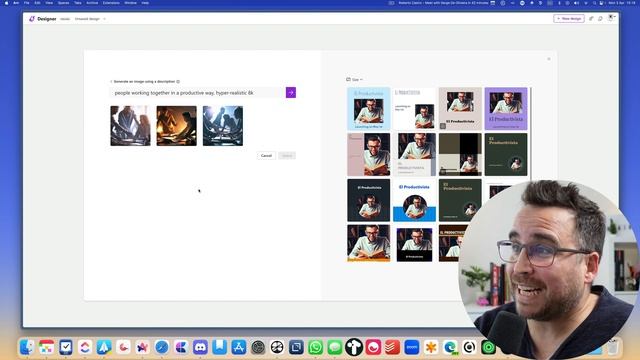Select beige El Productivista design template
Image resolution: width=640 pixels, height=360 pixels.
click(x=460, y=109)
